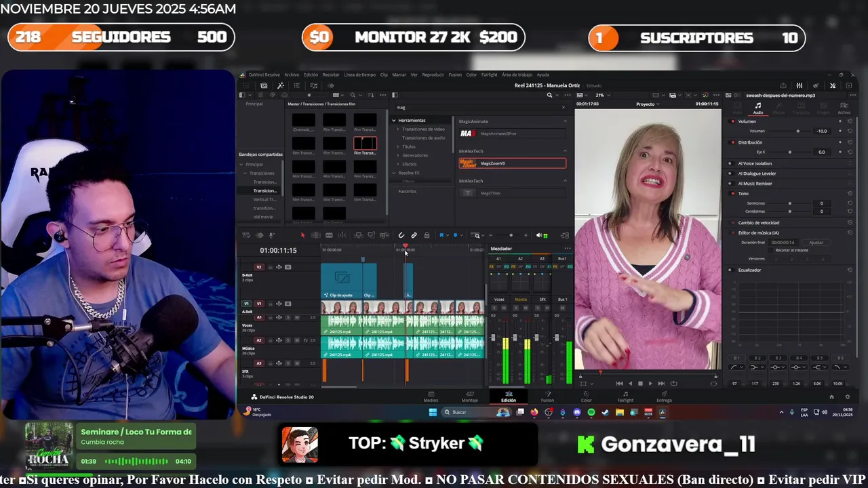Toggle AI Dialogue Leveler on
This screenshot has height=488, width=868.
click(x=732, y=174)
